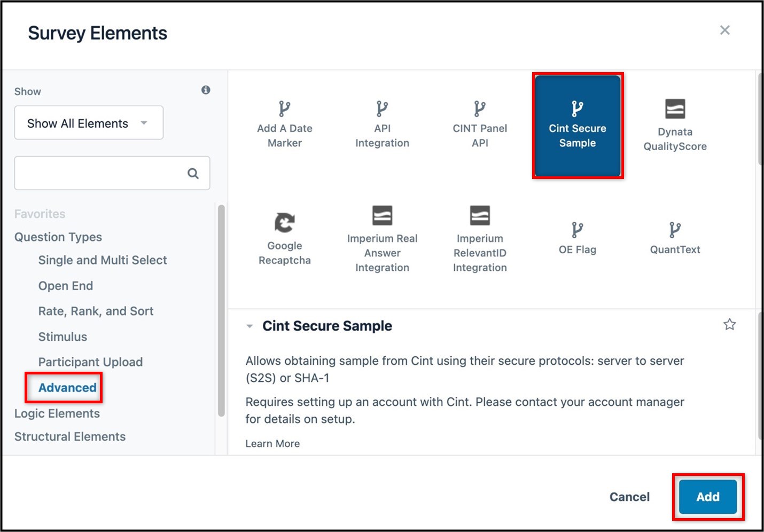Select Imperium Real Answer Integration
Image resolution: width=764 pixels, height=532 pixels.
[381, 238]
